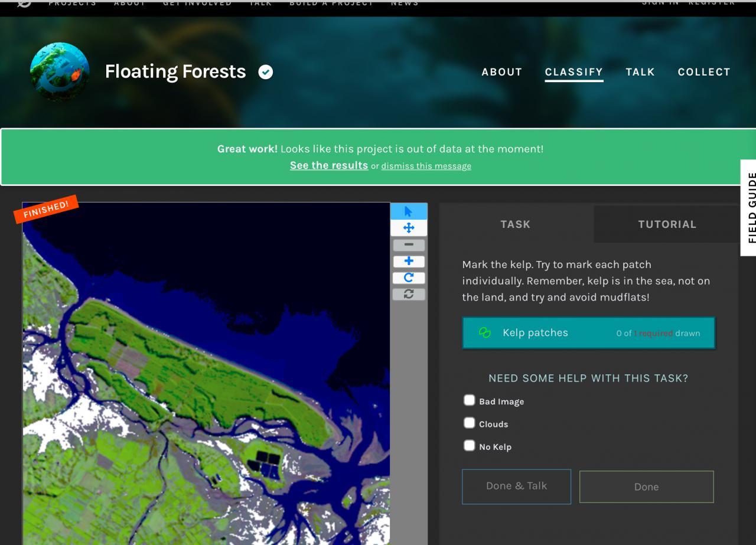The image size is (756, 545).
Task: Switch to the TASK tab
Action: point(516,224)
